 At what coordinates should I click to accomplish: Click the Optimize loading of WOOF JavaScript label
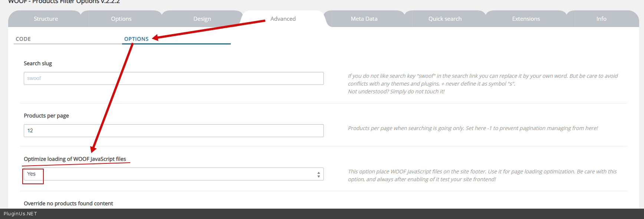(x=75, y=159)
